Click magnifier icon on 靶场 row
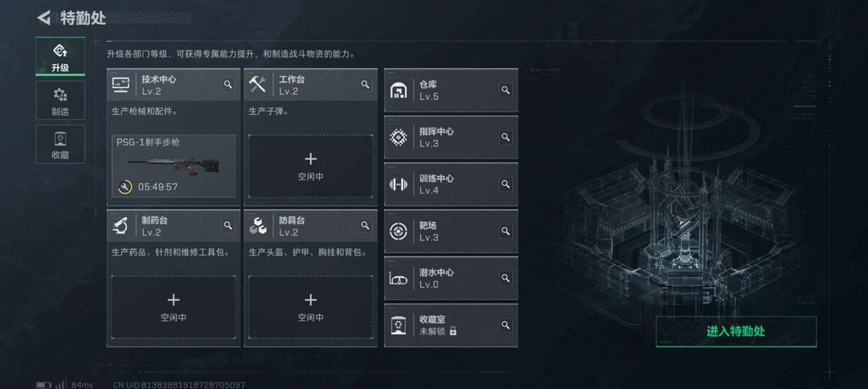868x389 pixels. (x=506, y=231)
